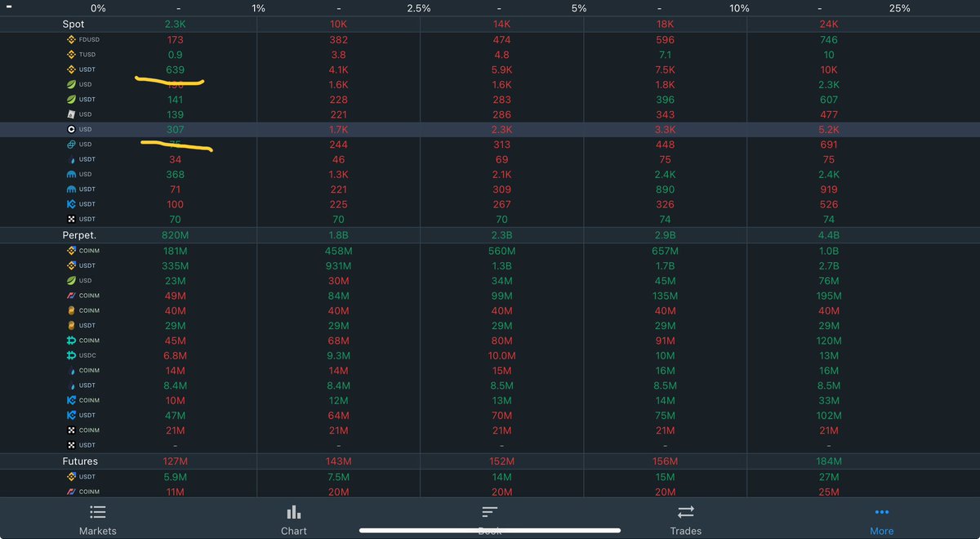Select the Kraken icon on the USD spot row
The height and width of the screenshot is (539, 980).
point(71,174)
